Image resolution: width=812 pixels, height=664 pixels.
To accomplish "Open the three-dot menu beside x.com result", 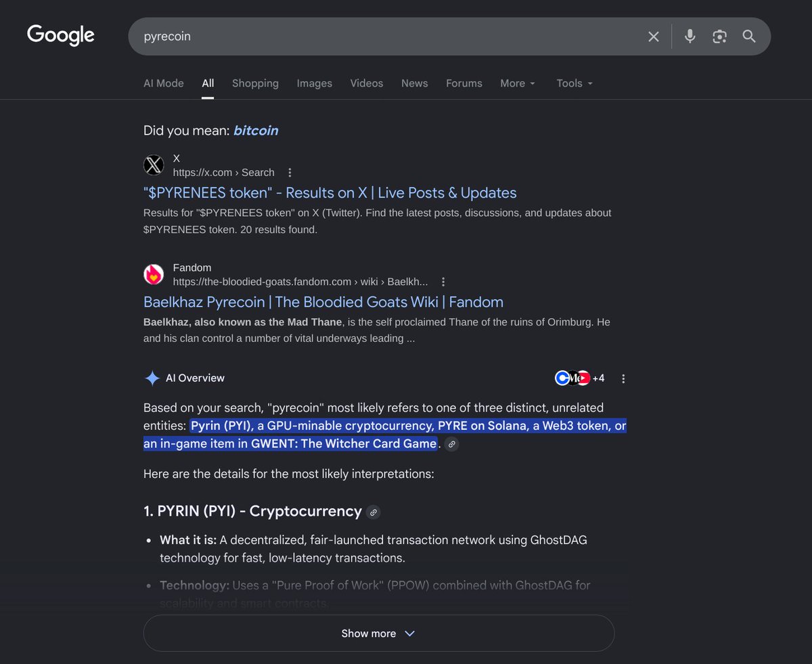I will pos(290,173).
